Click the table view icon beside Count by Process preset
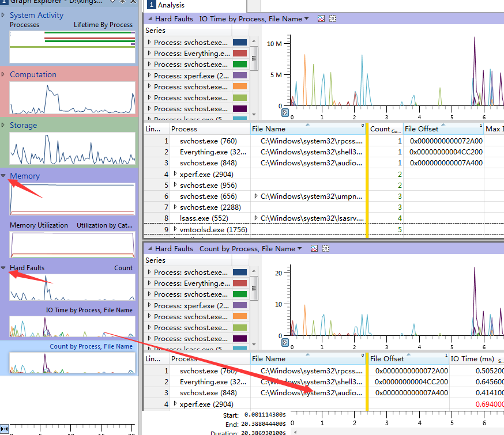This screenshot has height=435, width=504. 326,248
